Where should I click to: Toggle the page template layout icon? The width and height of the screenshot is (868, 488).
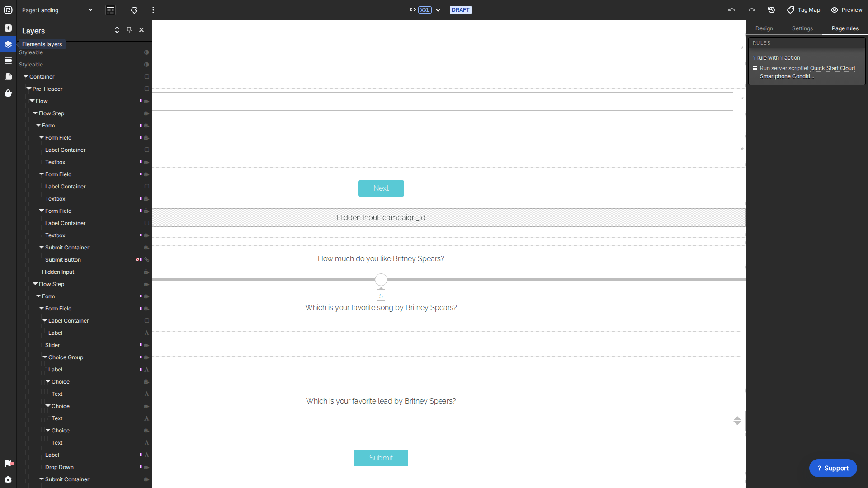111,10
